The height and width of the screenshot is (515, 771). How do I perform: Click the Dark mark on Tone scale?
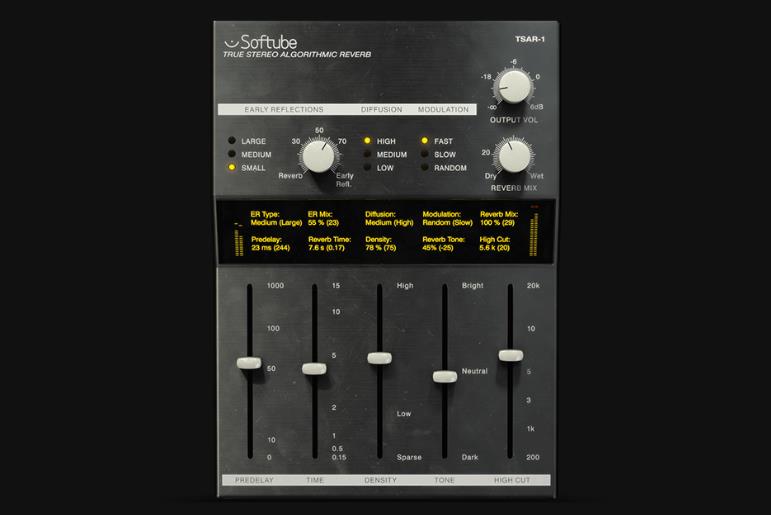click(470, 457)
